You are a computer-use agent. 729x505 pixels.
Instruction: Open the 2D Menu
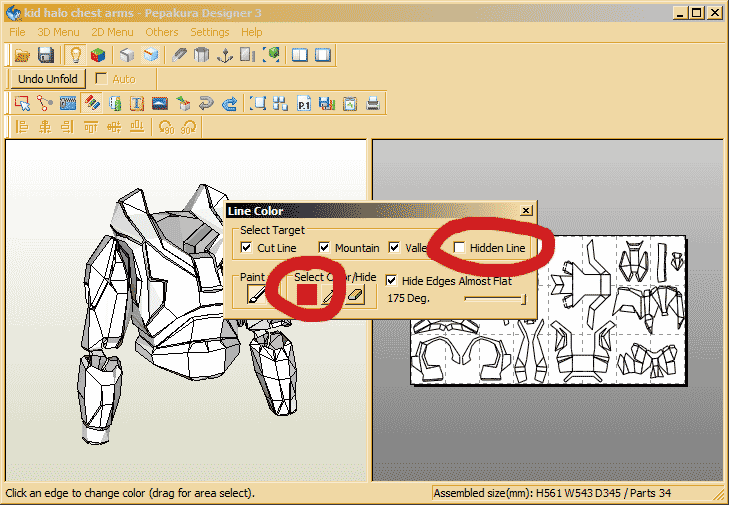113,32
